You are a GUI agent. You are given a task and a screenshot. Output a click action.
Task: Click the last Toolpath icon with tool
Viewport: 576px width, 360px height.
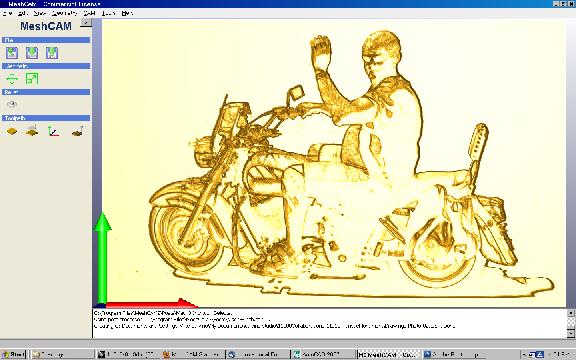point(77,131)
